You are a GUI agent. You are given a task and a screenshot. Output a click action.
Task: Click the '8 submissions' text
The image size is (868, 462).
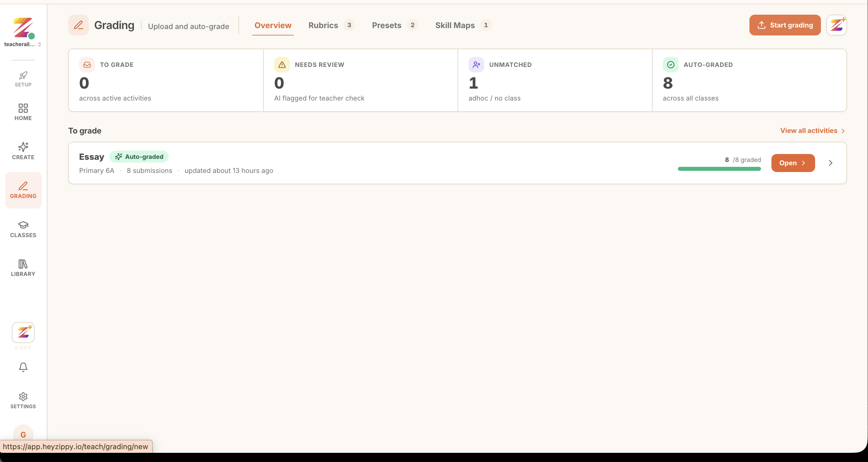coord(149,171)
